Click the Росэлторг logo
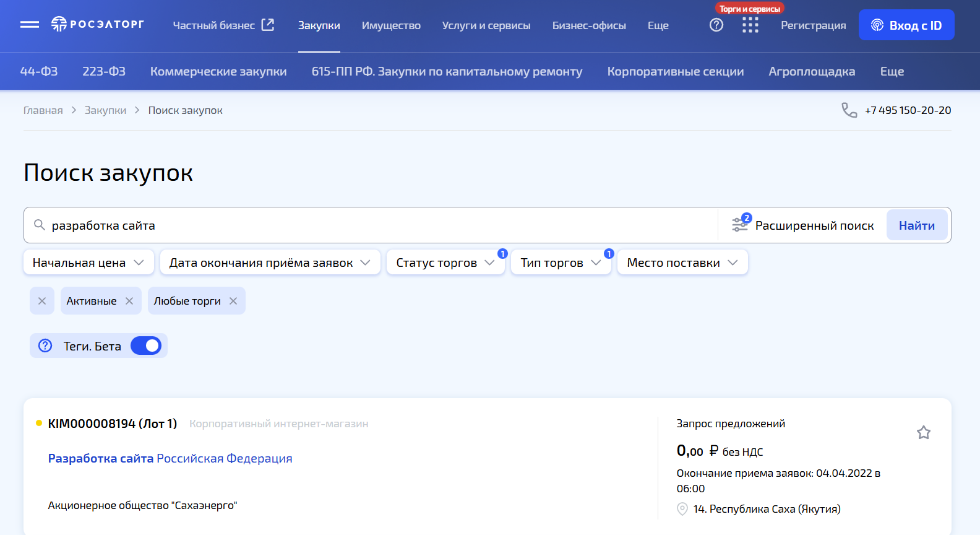 (98, 24)
